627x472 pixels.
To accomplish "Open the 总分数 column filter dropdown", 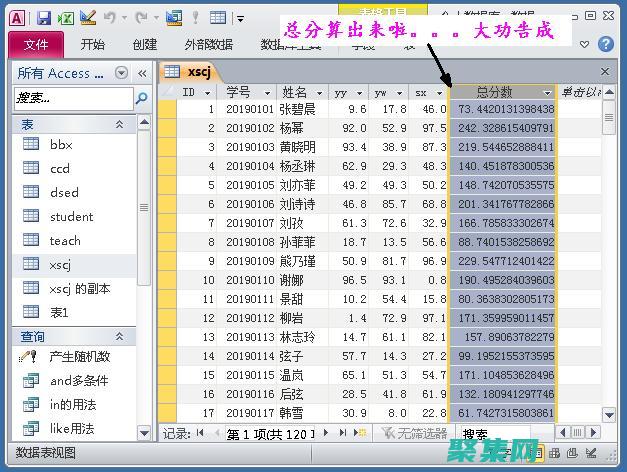I will pos(546,93).
